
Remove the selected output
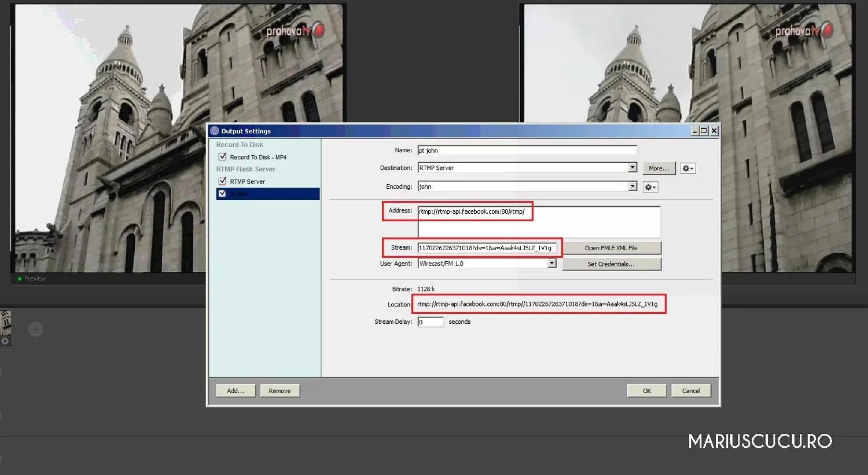[279, 391]
